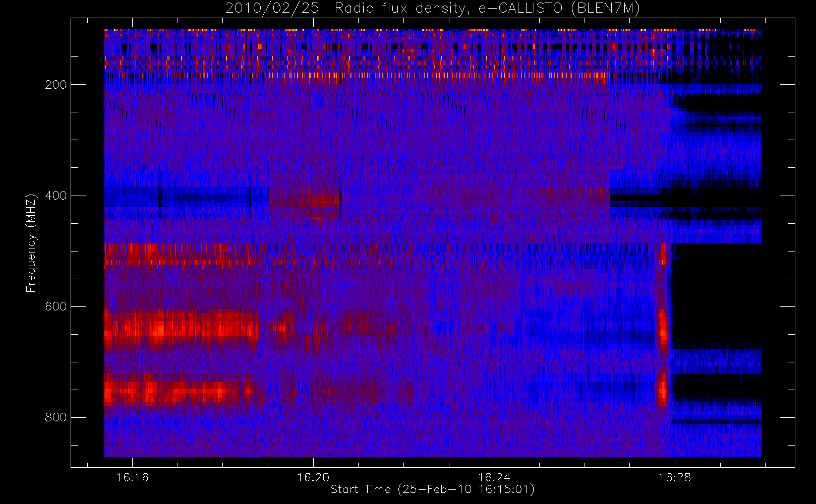
Task: Click the 16:16 time tick label
Action: pos(132,477)
